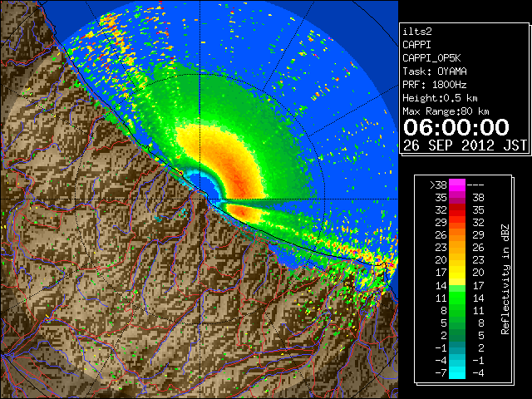Click the 'Max Range:80 km' text
Viewport: 532px width, 399px height.
(x=446, y=111)
